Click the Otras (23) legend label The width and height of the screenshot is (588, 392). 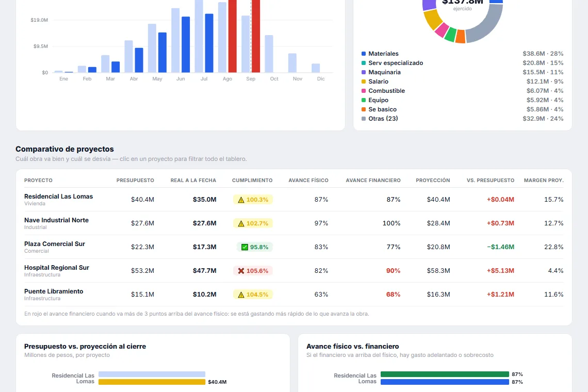tap(383, 119)
